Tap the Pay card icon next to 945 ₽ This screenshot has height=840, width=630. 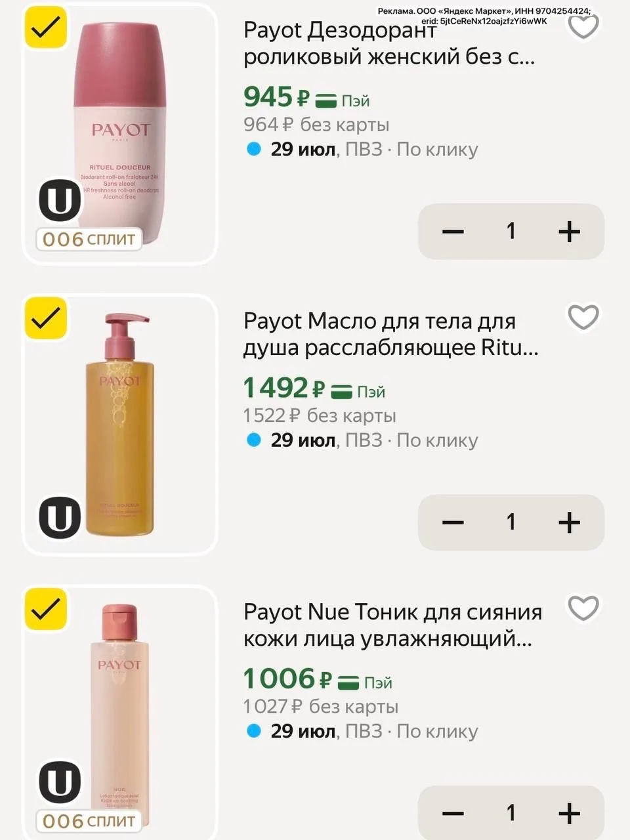[326, 101]
